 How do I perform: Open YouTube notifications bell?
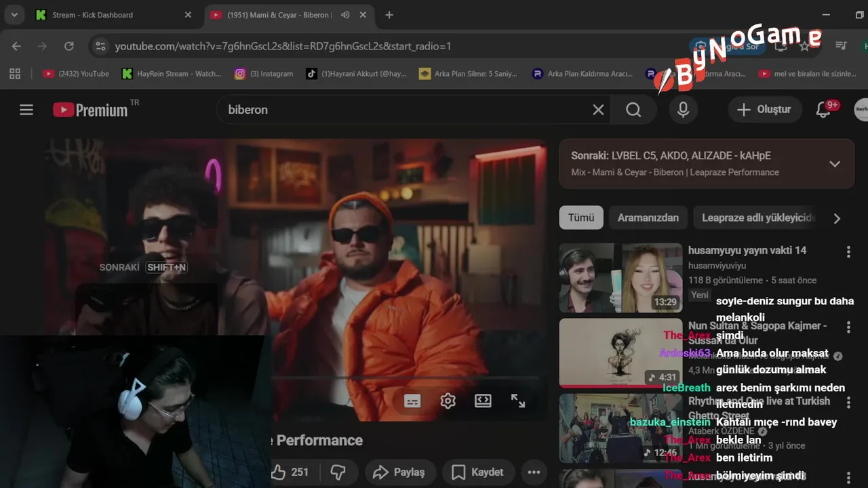pos(823,110)
